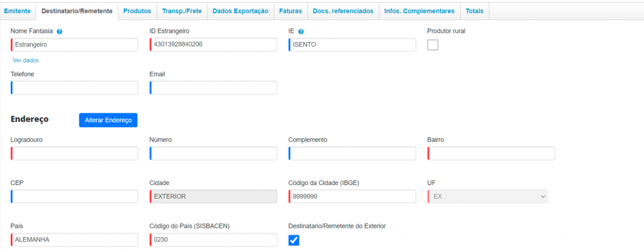The image size is (644, 251).
Task: Switch to Docs. referenciados tab
Action: tap(343, 11)
